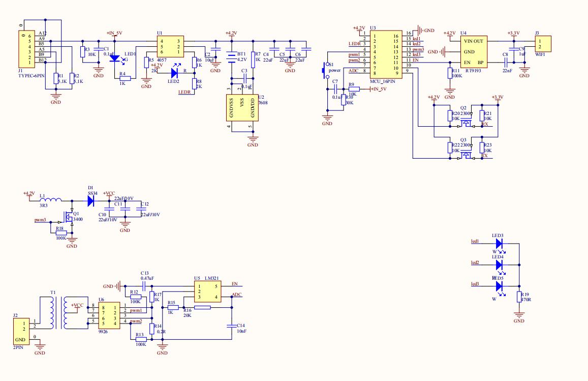Screen dimensions: 588x381
Task: Select the U2 7608 protection IC
Action: coord(241,107)
